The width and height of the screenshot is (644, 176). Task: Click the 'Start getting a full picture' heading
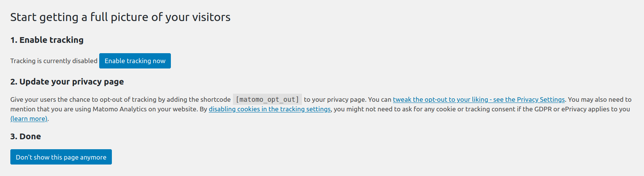click(x=120, y=17)
